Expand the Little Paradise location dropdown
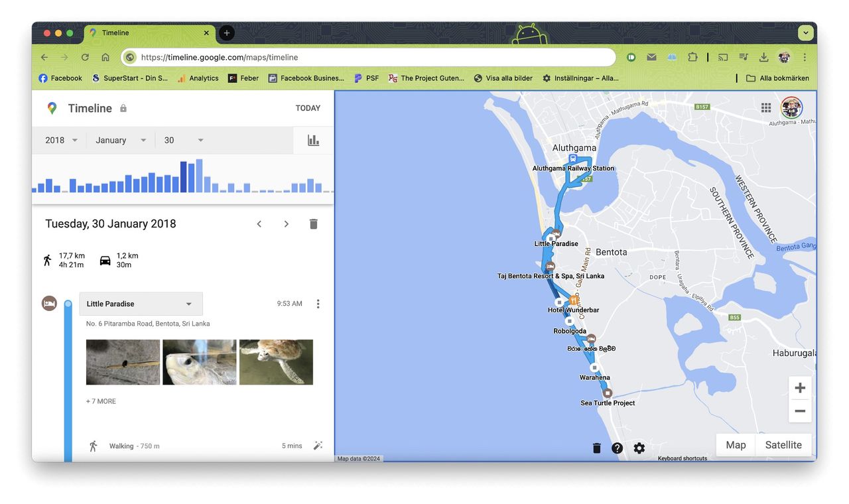 [188, 303]
